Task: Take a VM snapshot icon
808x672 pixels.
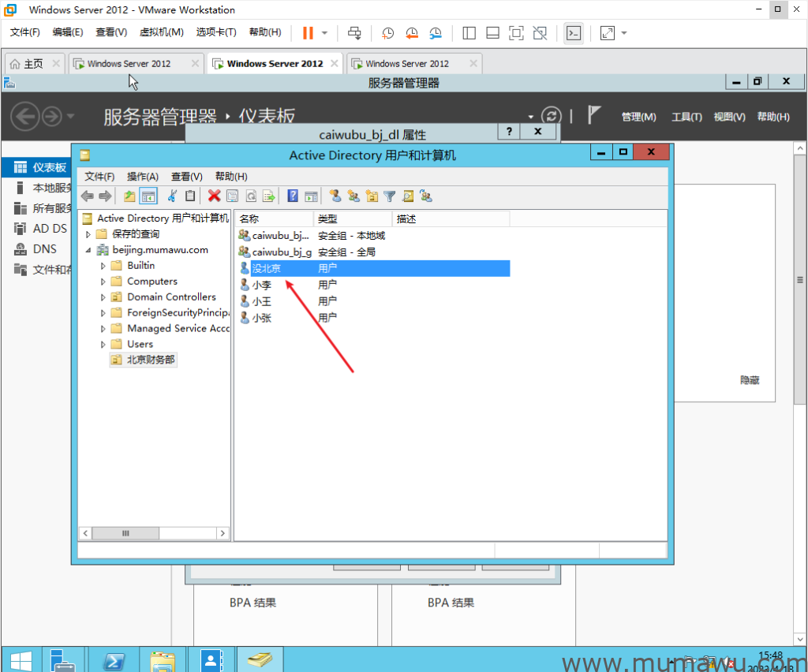Action: tap(387, 33)
